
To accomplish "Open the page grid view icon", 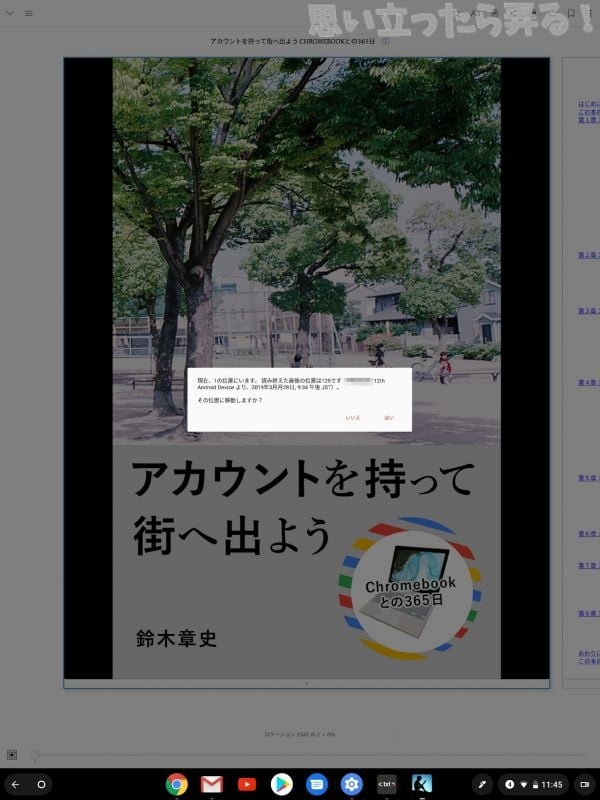I will pos(12,755).
